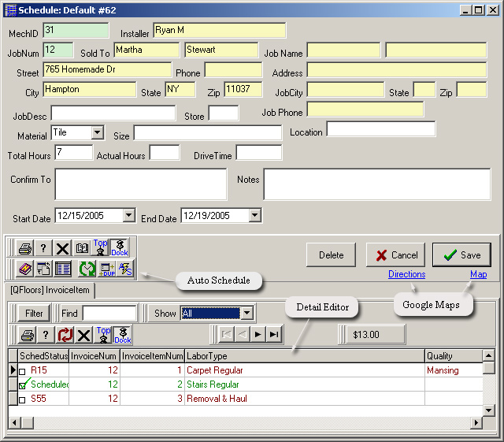The height and width of the screenshot is (442, 504).
Task: Click the next record navigation arrow
Action: click(x=258, y=335)
